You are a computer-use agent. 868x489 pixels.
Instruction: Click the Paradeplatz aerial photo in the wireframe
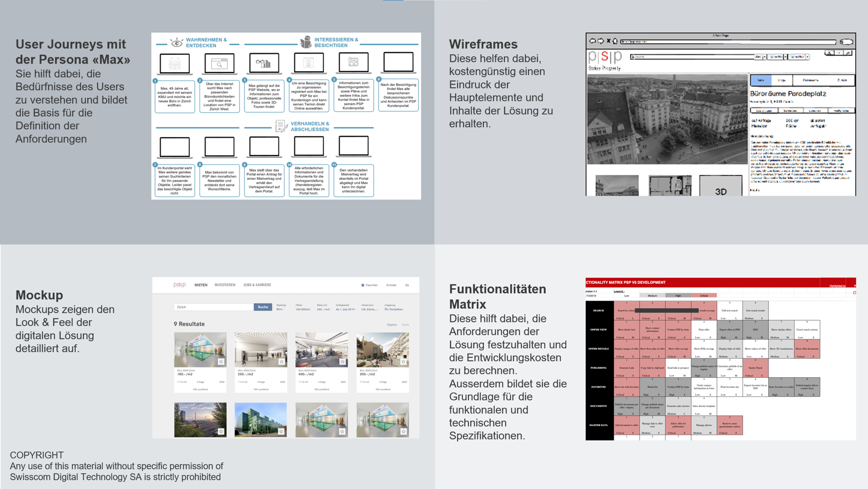click(667, 119)
